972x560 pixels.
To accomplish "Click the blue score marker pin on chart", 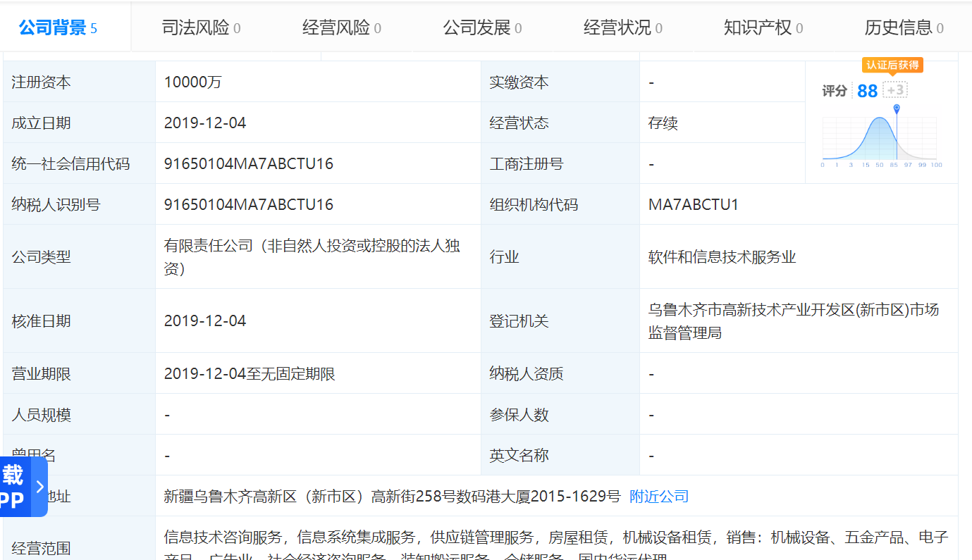I will click(896, 109).
